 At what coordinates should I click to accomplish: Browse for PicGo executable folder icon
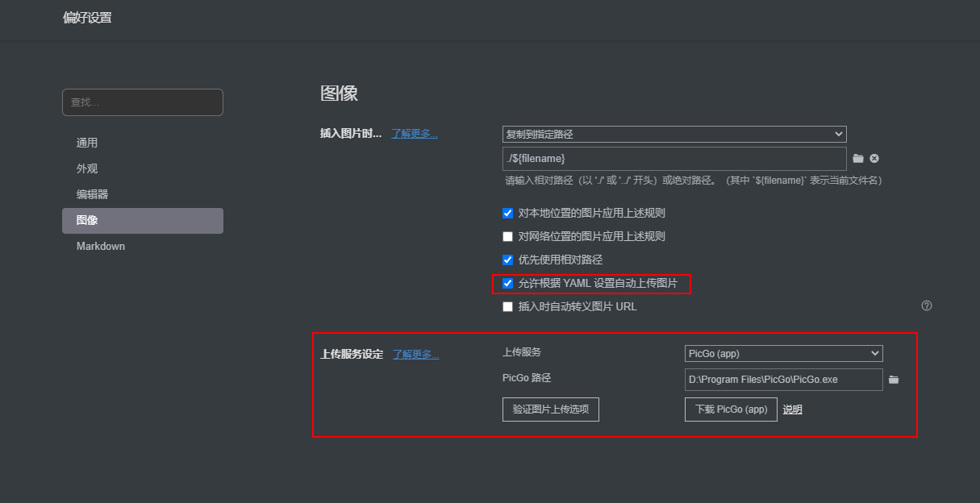point(894,379)
